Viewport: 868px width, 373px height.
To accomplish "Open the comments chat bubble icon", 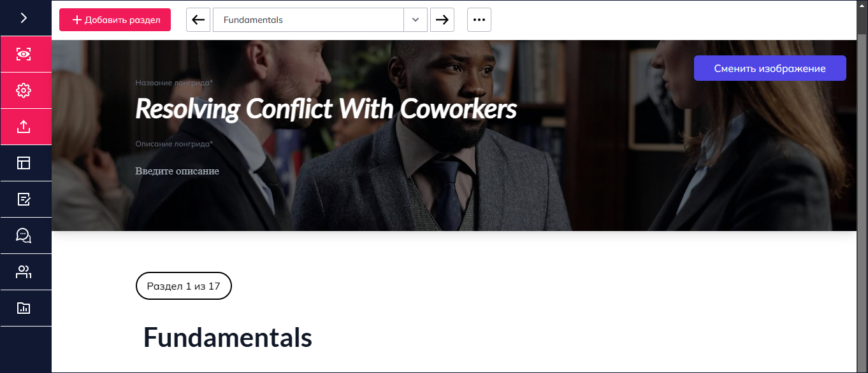I will (24, 236).
